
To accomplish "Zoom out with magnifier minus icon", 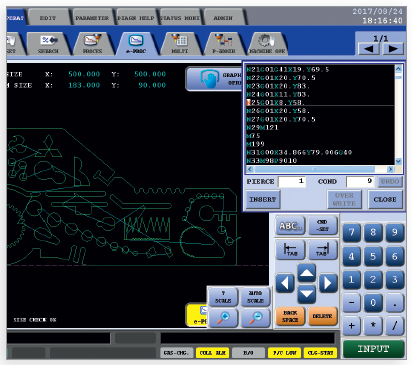I will 255,318.
